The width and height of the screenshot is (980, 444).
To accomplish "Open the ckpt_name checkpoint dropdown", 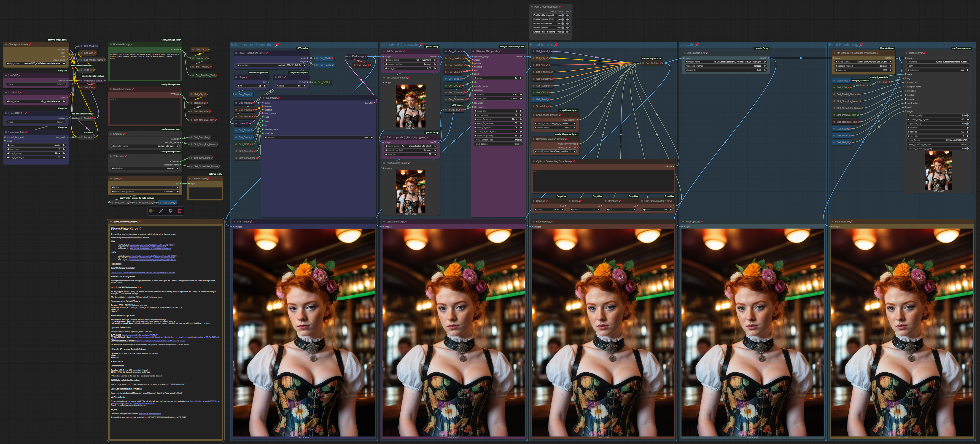I will 36,64.
